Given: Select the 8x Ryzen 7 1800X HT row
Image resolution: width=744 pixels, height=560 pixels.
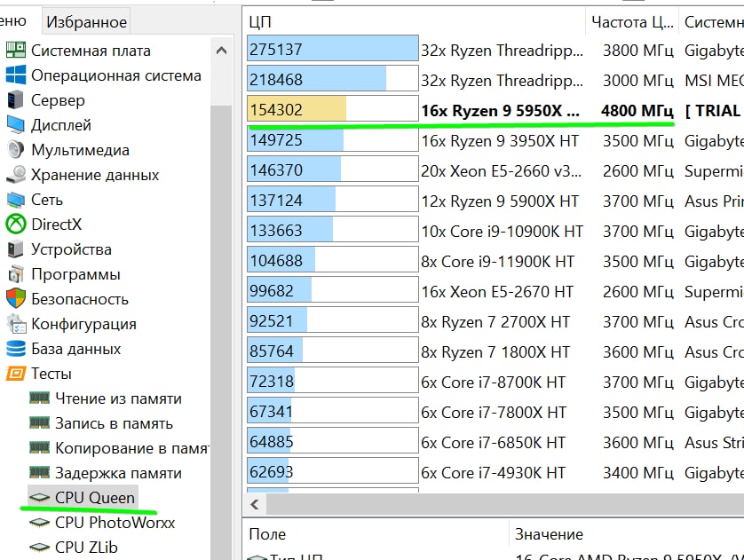Looking at the screenshot, I should click(495, 352).
